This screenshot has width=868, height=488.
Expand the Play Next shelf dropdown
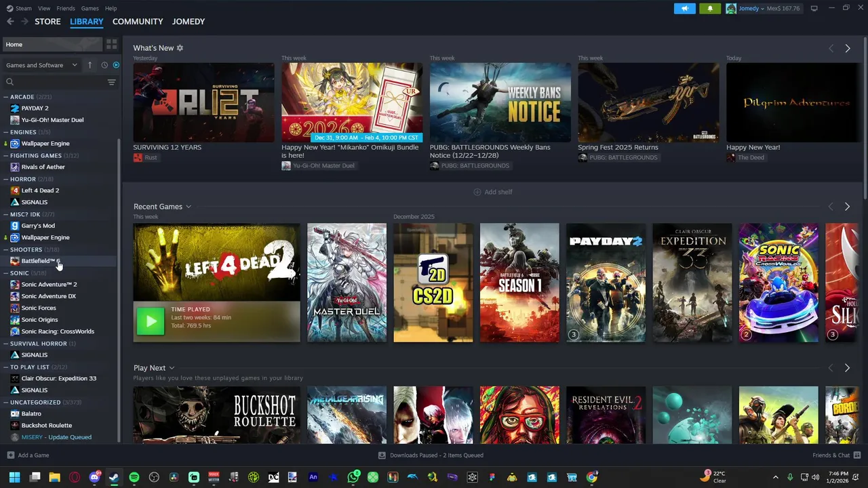click(x=172, y=368)
